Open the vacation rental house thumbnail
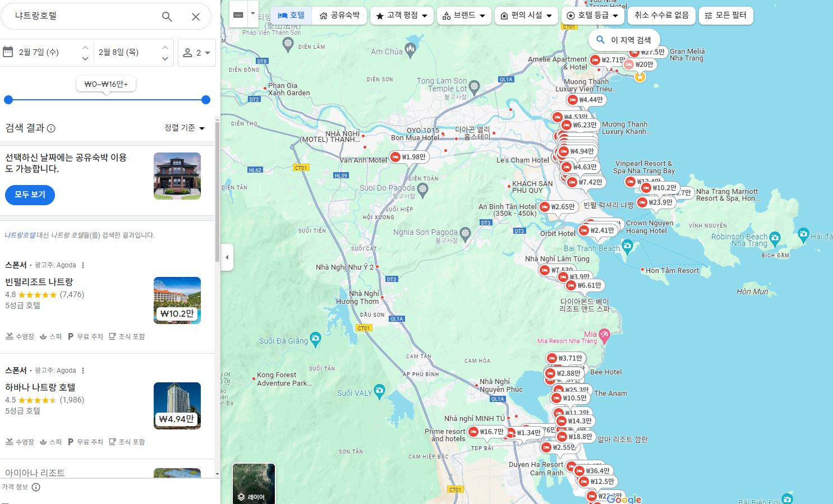Image resolution: width=833 pixels, height=504 pixels. (x=177, y=176)
